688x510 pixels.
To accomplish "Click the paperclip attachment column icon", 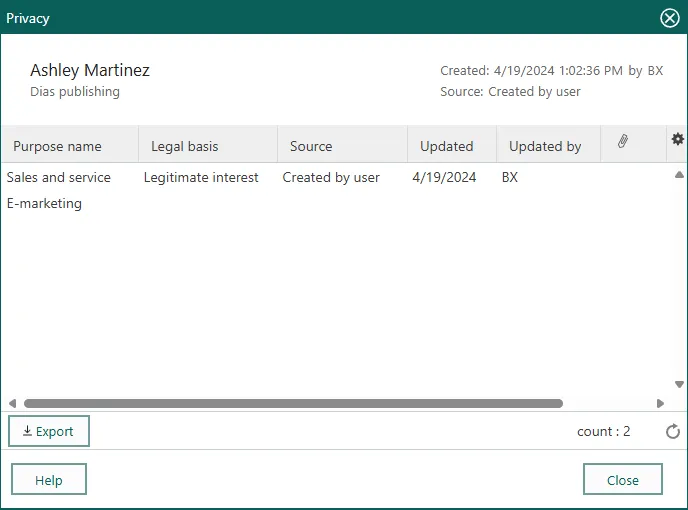I will [623, 142].
